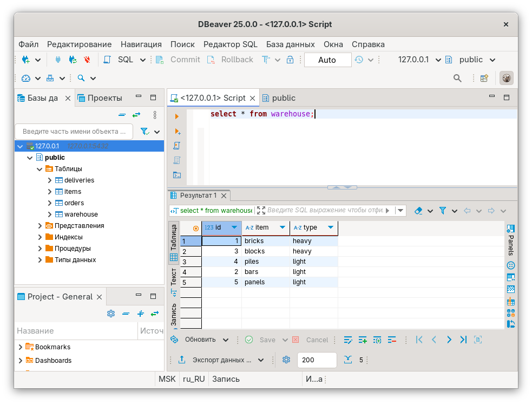The height and width of the screenshot is (404, 532).
Task: Click the add row icon in results toolbar
Action: coord(363,340)
